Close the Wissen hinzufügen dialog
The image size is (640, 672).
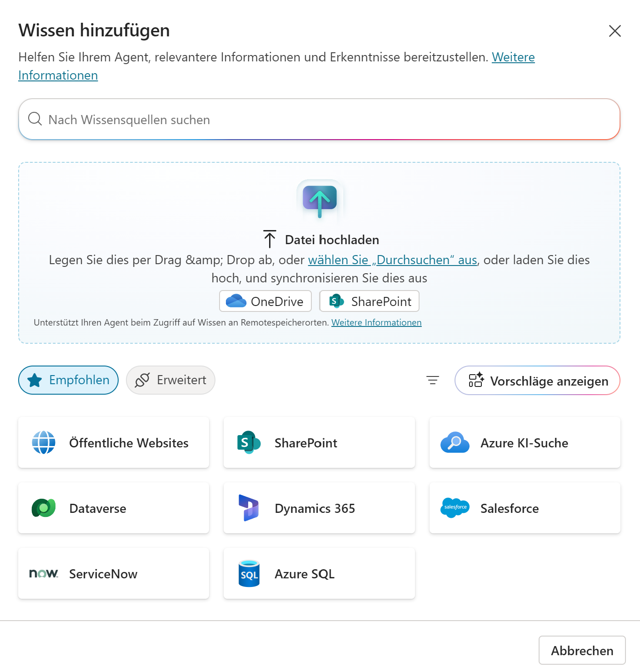tap(615, 31)
